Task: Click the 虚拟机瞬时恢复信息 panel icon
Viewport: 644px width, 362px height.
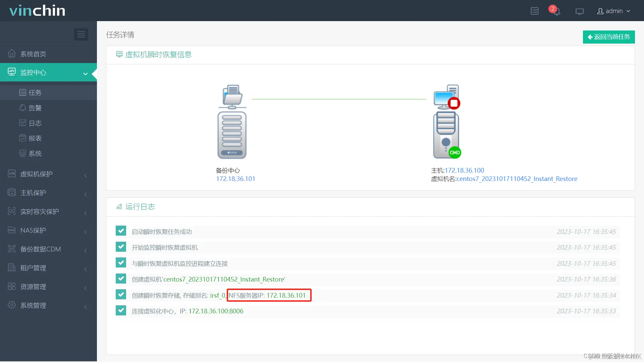Action: point(119,54)
